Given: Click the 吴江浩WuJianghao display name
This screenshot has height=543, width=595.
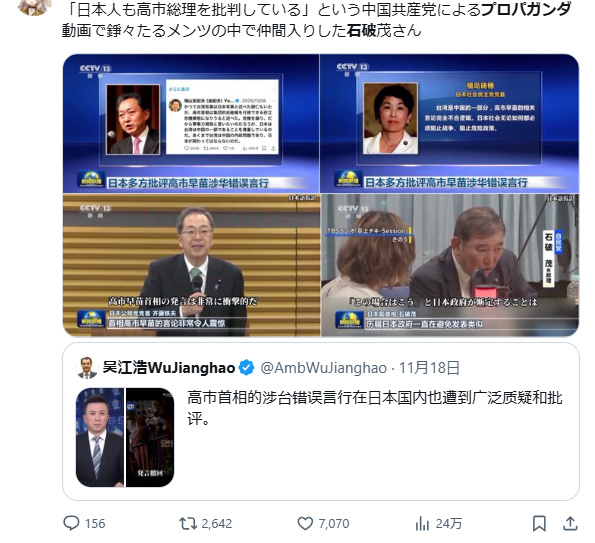Looking at the screenshot, I should 169,368.
